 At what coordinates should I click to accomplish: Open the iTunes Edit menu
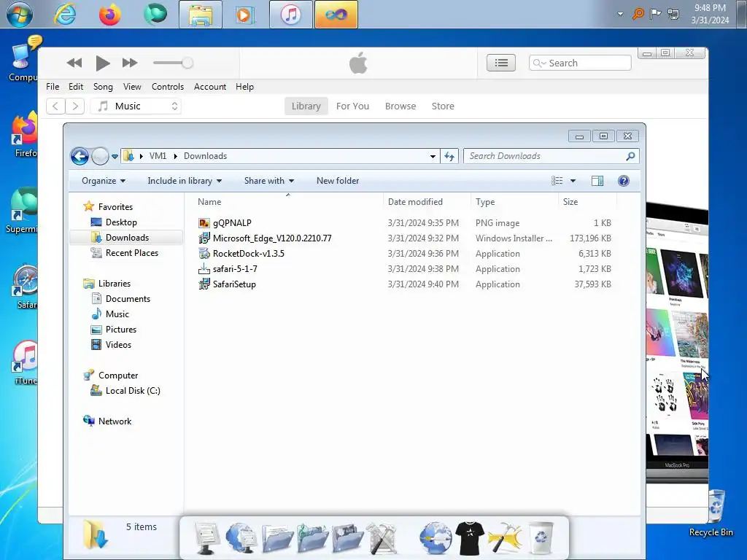(x=76, y=87)
